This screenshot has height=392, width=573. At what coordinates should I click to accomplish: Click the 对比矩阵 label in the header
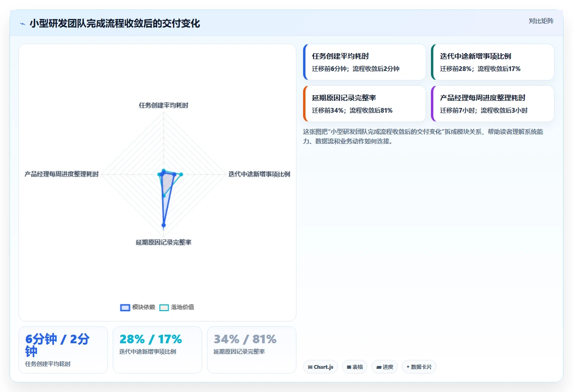541,21
